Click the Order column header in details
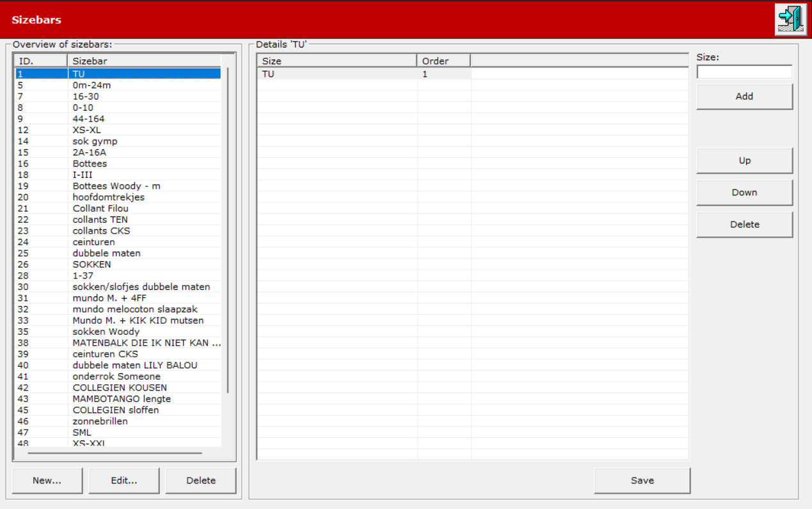This screenshot has width=812, height=509. 444,61
